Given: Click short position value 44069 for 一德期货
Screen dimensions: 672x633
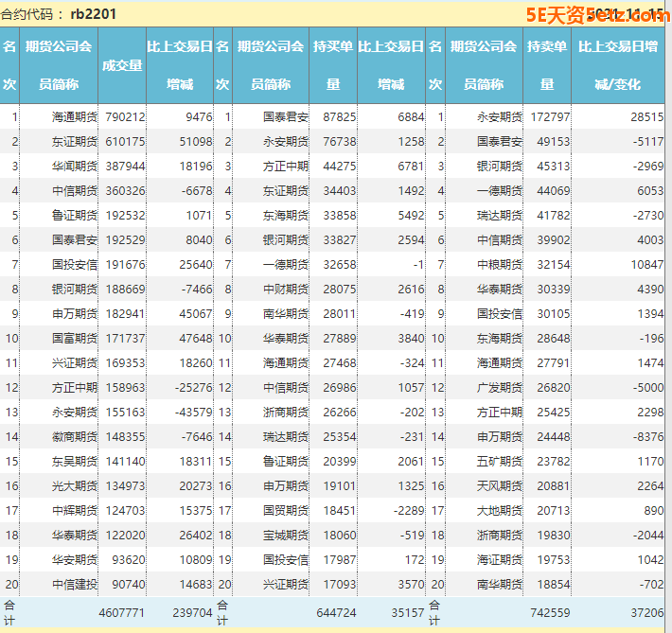Looking at the screenshot, I should click(554, 191).
